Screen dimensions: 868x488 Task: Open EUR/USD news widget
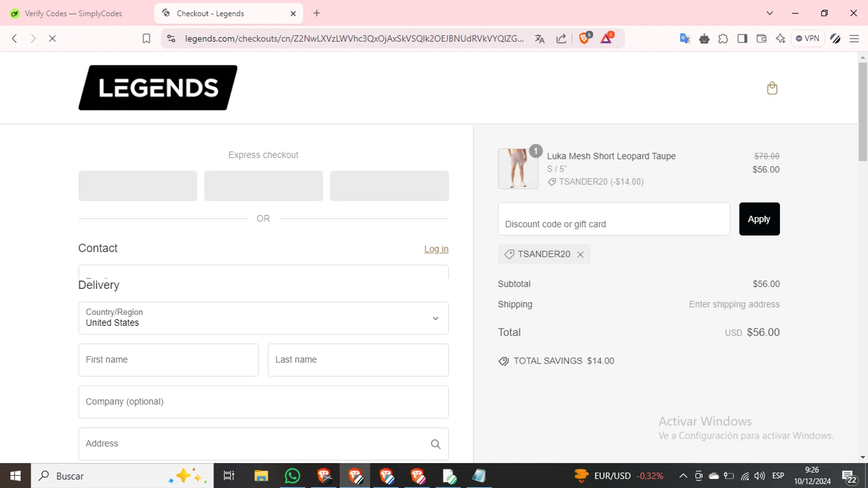tap(619, 476)
